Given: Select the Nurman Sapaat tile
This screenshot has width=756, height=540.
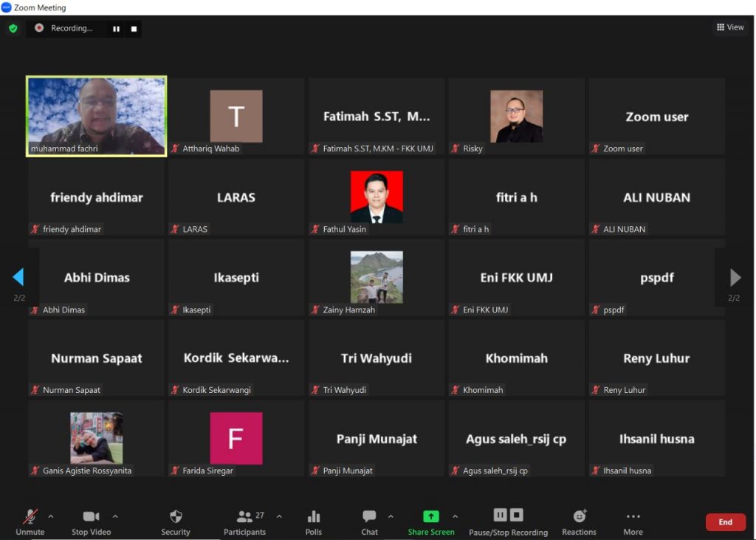Looking at the screenshot, I should 97,358.
